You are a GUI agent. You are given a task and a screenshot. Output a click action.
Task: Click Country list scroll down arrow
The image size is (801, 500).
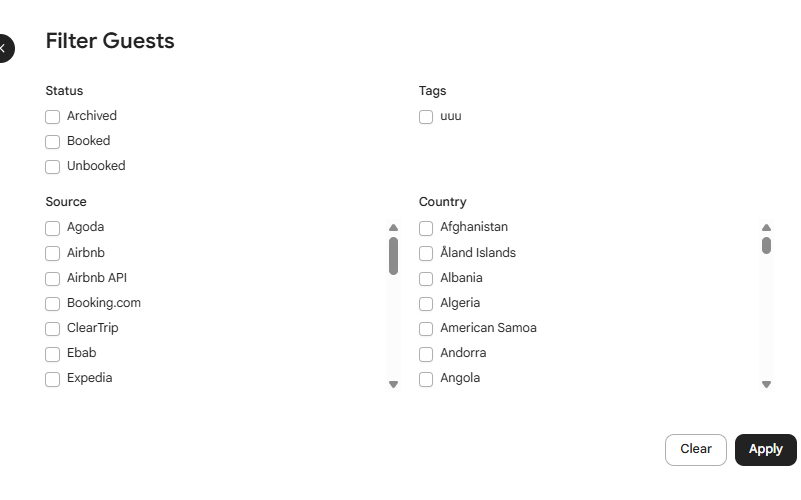click(766, 385)
